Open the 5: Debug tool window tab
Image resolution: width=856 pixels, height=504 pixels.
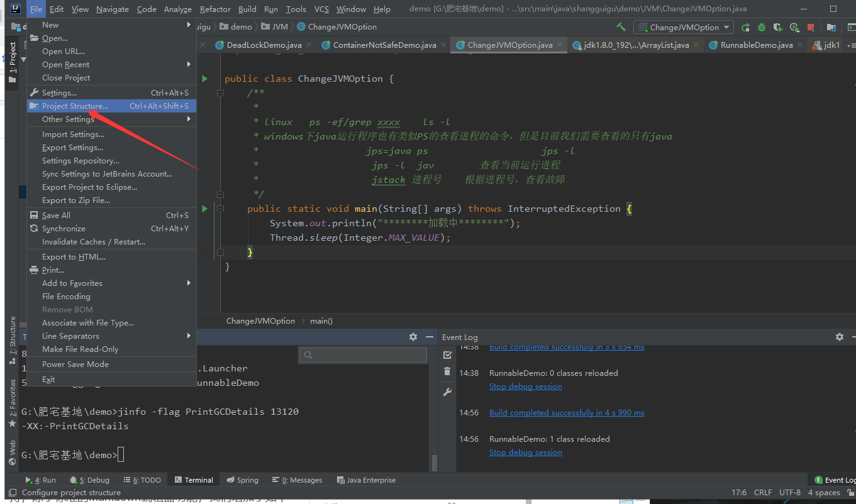(x=89, y=480)
